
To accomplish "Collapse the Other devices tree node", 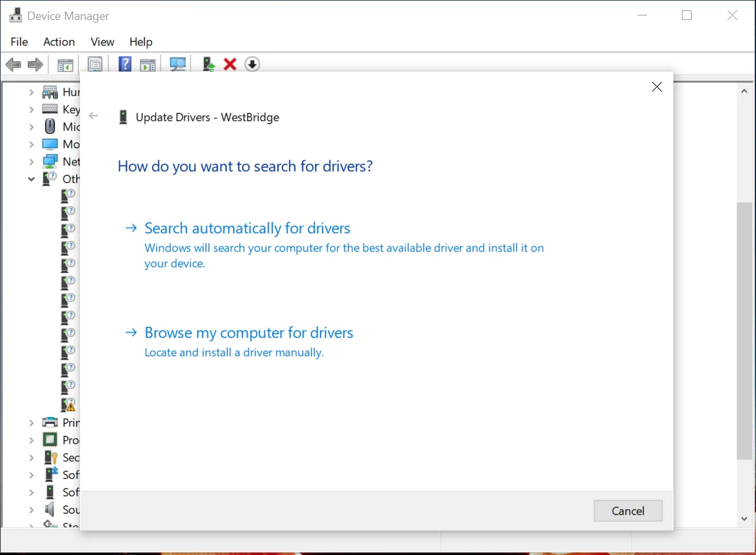I will tap(32, 179).
